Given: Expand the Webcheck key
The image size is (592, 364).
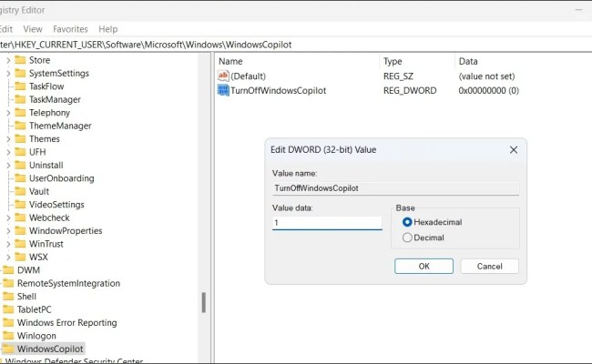Looking at the screenshot, I should (8, 217).
